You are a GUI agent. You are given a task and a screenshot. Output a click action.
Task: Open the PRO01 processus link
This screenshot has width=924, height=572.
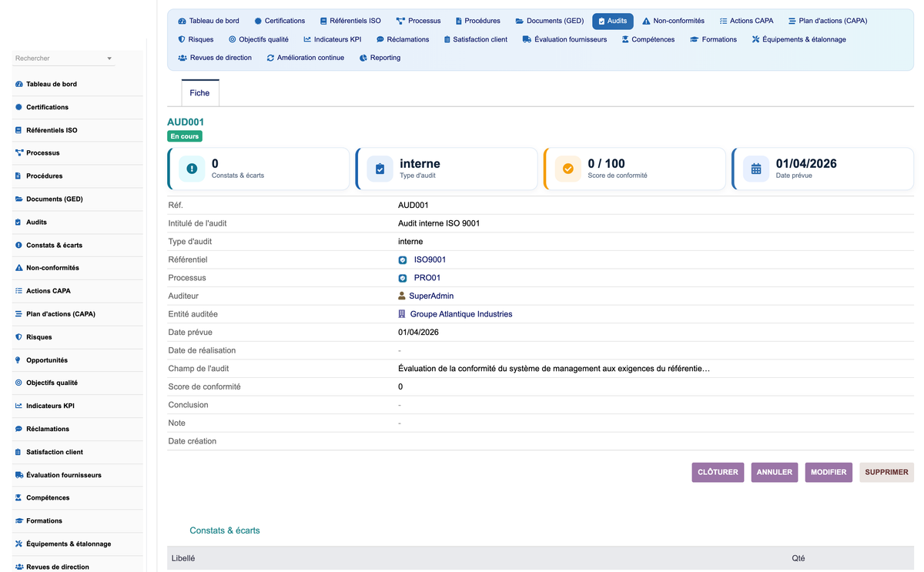tap(427, 278)
